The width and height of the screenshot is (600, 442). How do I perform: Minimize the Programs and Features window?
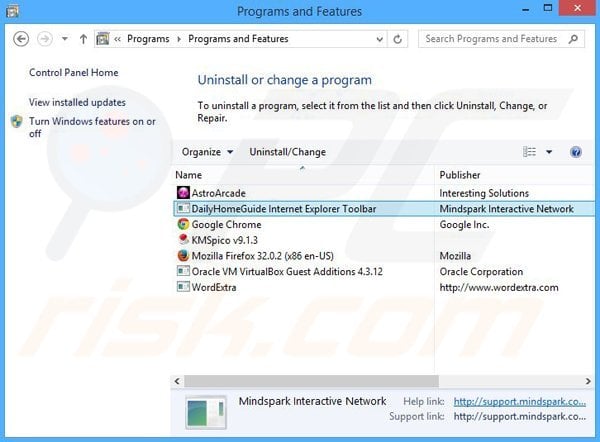click(x=526, y=9)
